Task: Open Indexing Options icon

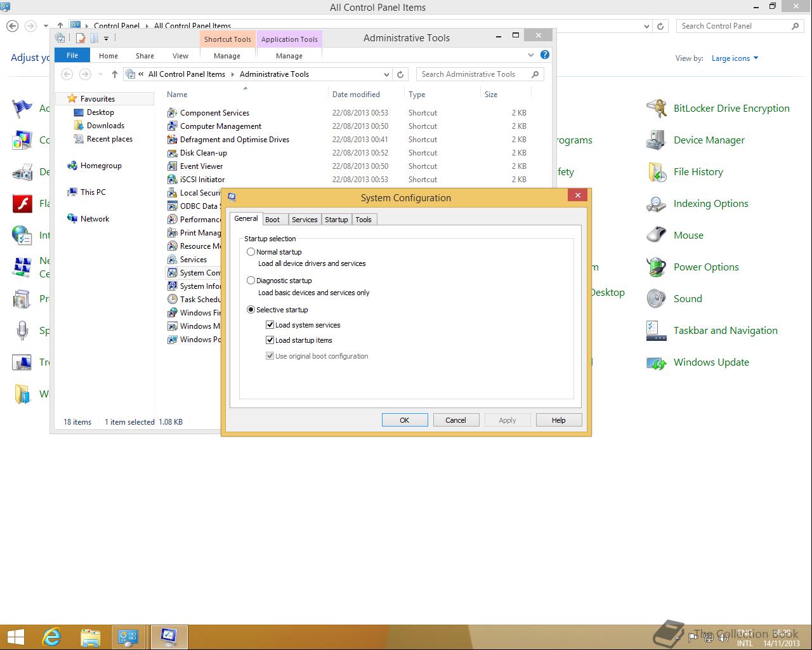Action: tap(656, 204)
